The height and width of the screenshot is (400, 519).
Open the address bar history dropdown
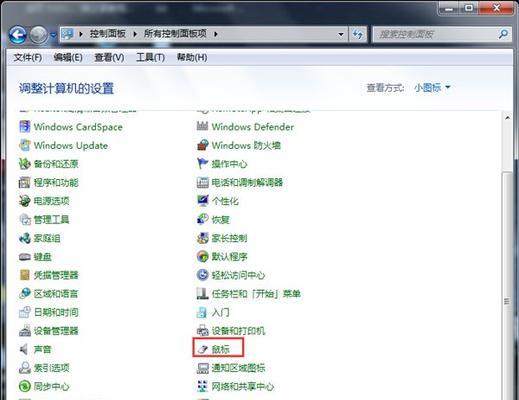341,34
